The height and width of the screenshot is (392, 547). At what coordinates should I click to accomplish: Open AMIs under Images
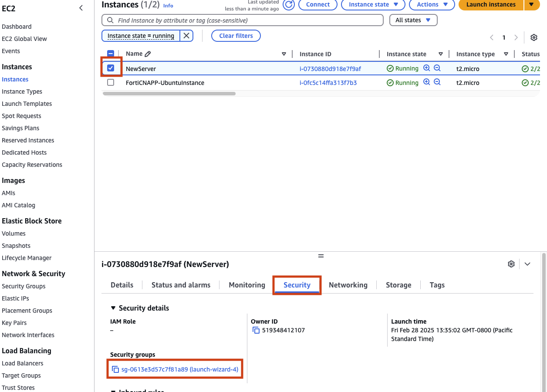[8, 193]
